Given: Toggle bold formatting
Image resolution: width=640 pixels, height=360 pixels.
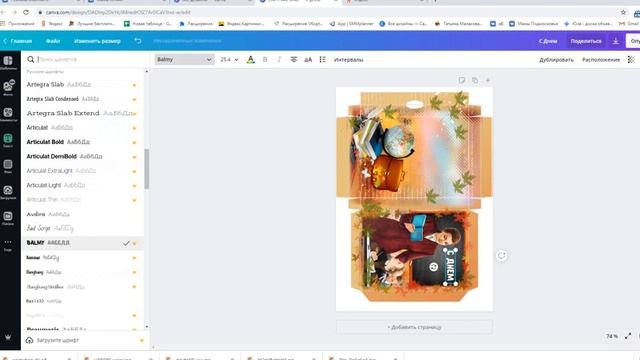Looking at the screenshot, I should (265, 60).
